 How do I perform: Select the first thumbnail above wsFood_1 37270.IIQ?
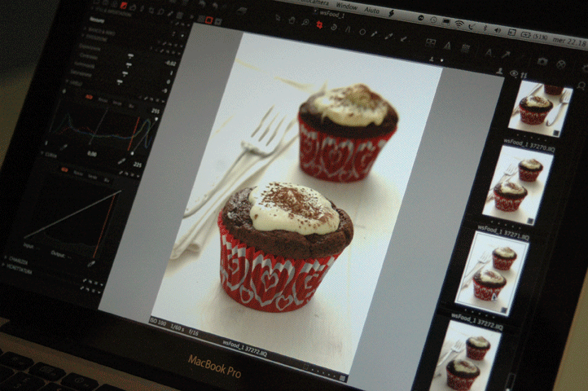(x=539, y=109)
